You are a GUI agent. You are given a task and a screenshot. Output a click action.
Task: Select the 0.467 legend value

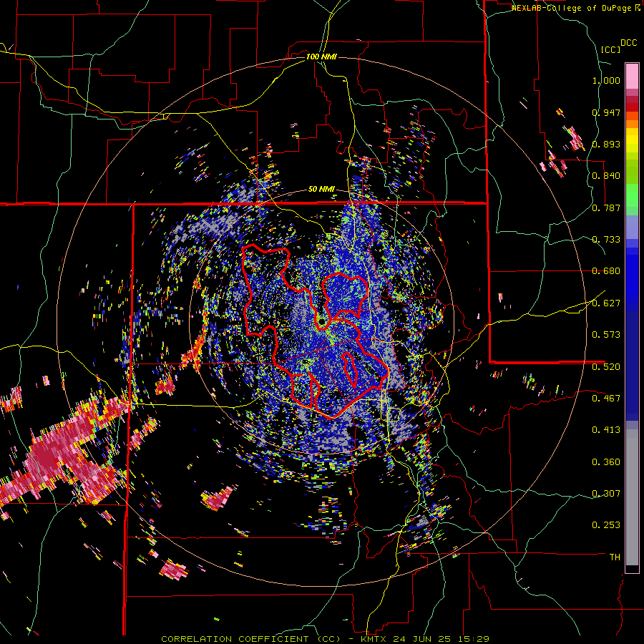(x=606, y=399)
